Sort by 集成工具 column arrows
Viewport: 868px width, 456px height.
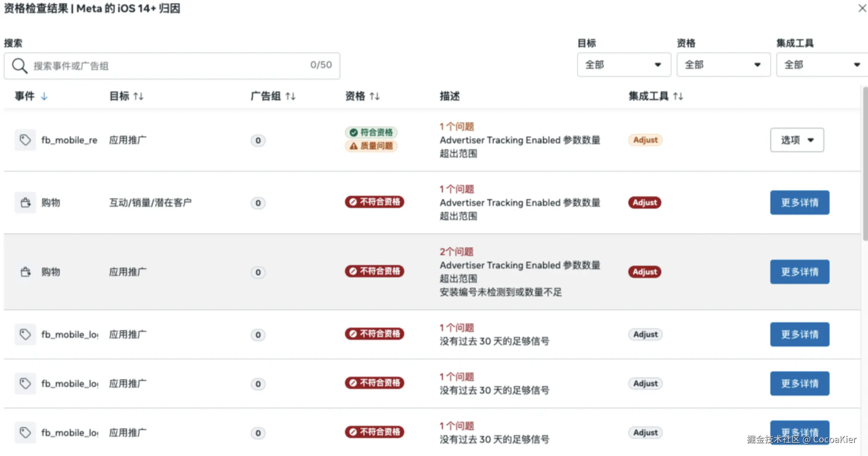pyautogui.click(x=678, y=96)
